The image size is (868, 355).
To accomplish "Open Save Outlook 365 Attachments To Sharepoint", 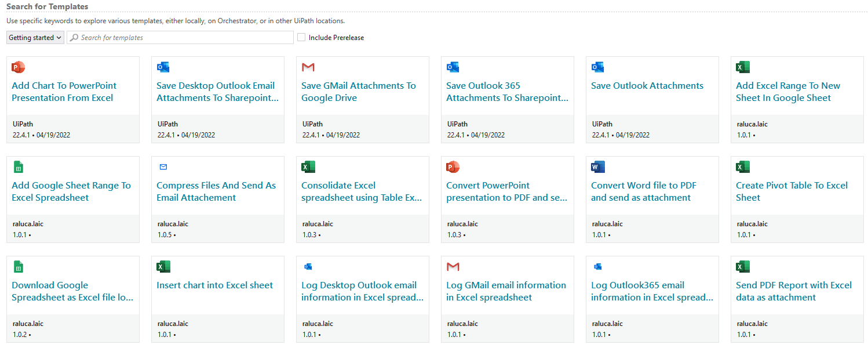I will (x=508, y=92).
